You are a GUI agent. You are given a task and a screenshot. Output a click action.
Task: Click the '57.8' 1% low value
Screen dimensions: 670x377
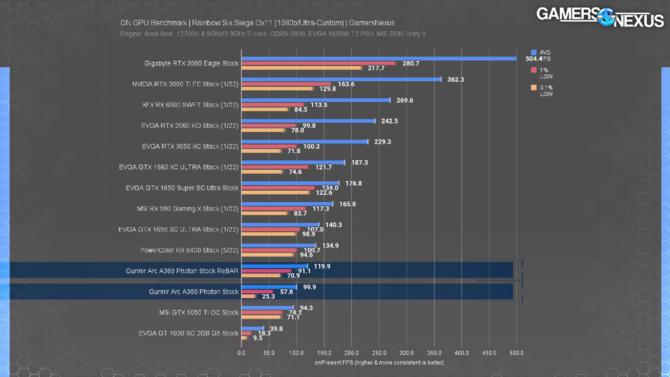[x=286, y=292]
